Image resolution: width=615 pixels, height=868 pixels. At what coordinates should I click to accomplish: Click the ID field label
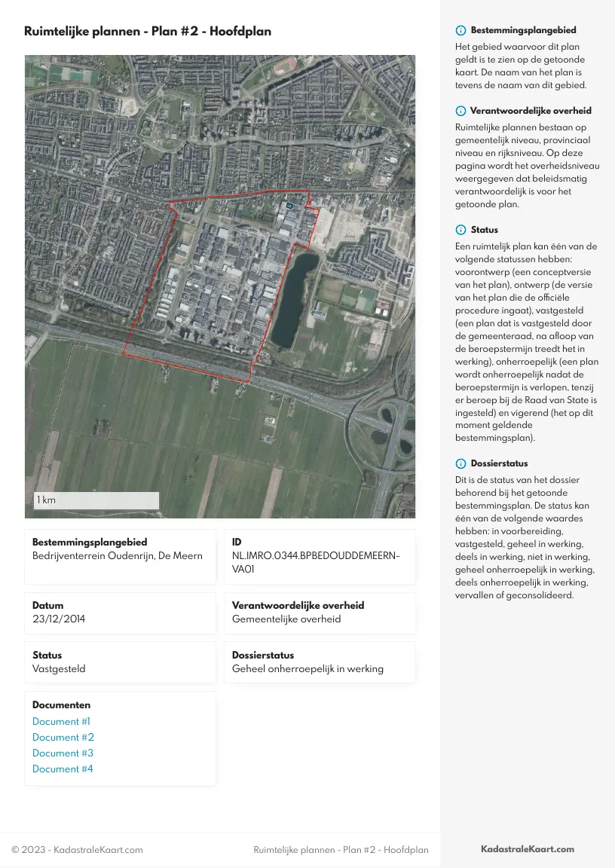click(237, 542)
